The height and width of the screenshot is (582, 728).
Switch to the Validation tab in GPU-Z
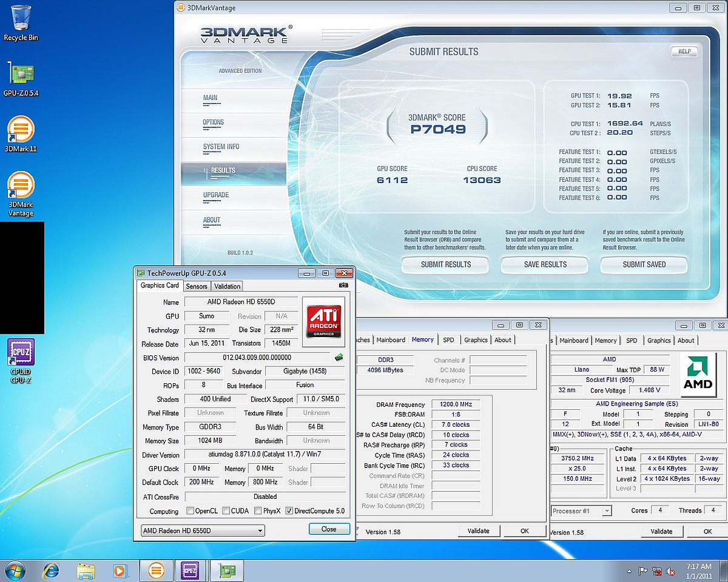[227, 286]
